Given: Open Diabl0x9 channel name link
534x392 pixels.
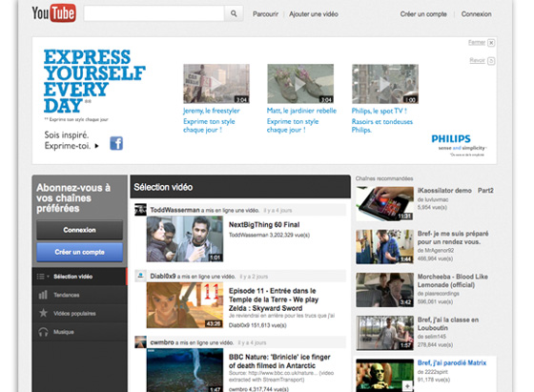Looking at the screenshot, I should pos(163,277).
